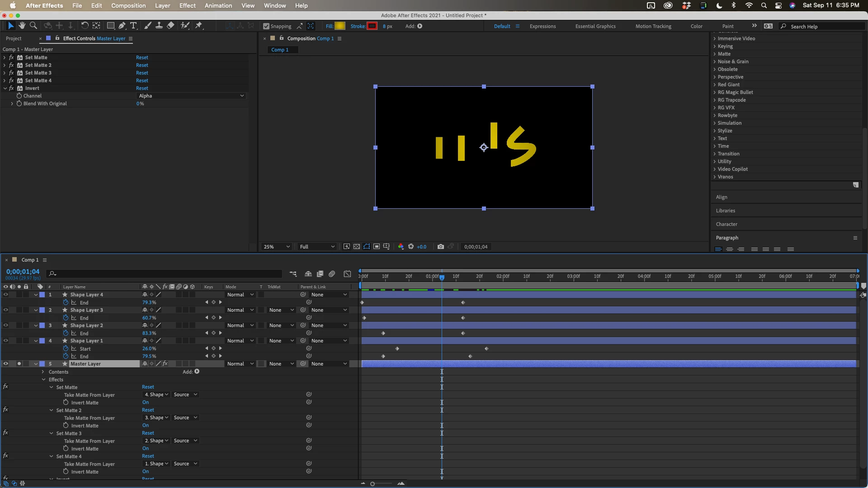Hide Shape Layer 2 visibility eye
868x488 pixels.
[6, 325]
